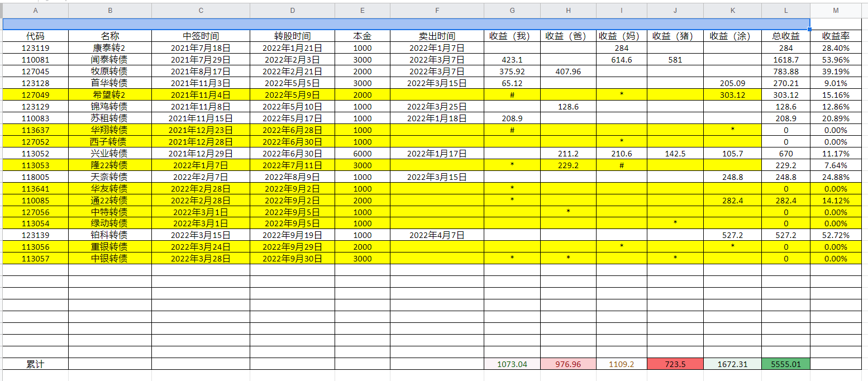Select the green 5555.01 total cell
The width and height of the screenshot is (868, 381).
tap(786, 364)
